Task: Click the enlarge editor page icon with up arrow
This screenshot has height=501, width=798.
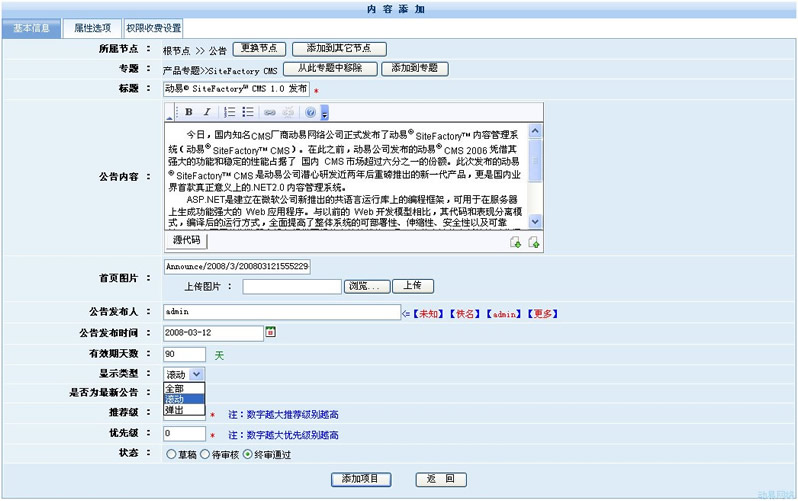Action: pyautogui.click(x=533, y=242)
